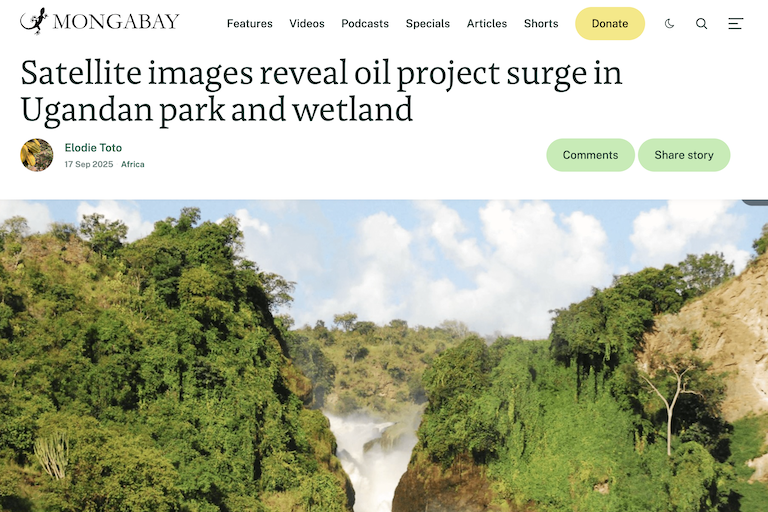
Task: Open the Podcasts nav link
Action: pyautogui.click(x=365, y=24)
